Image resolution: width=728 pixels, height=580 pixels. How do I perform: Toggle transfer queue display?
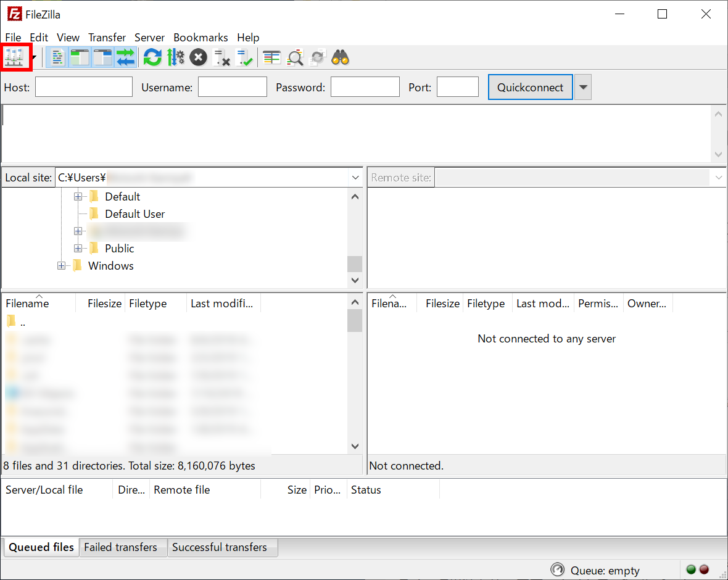click(125, 57)
